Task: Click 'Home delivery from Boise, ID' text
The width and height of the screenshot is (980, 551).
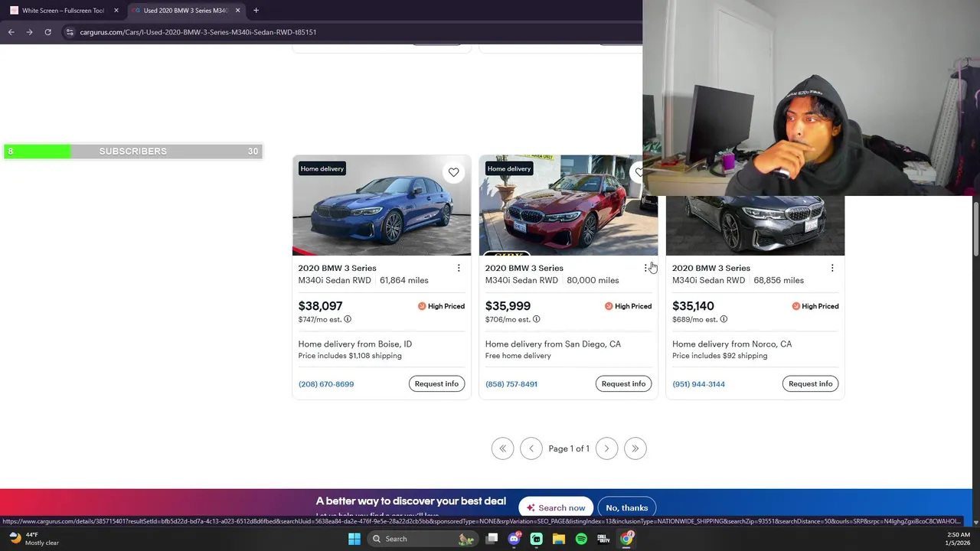Action: tap(354, 344)
